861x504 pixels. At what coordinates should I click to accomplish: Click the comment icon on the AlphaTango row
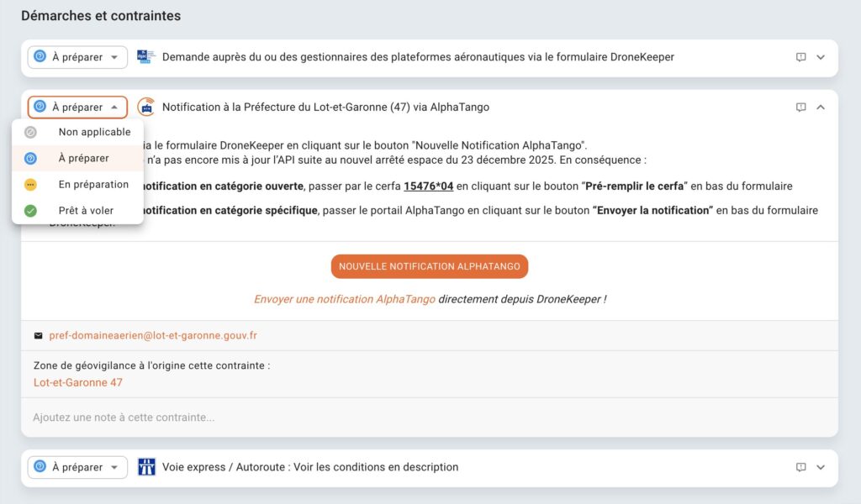(800, 108)
